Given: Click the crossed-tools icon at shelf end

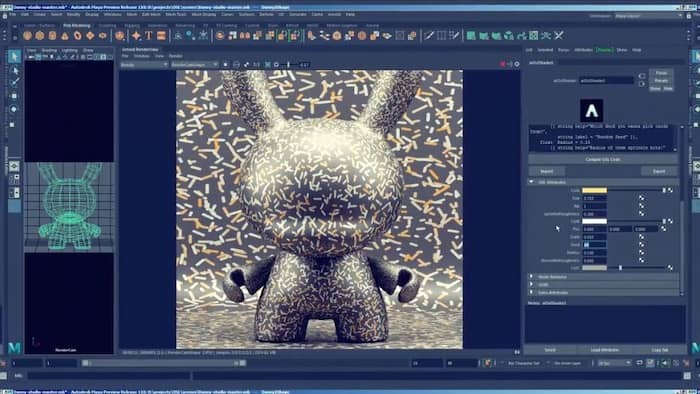Looking at the screenshot, I should tap(558, 35).
